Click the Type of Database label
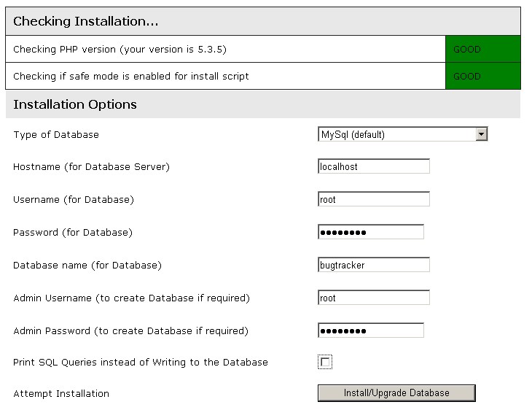The image size is (532, 410). click(56, 134)
